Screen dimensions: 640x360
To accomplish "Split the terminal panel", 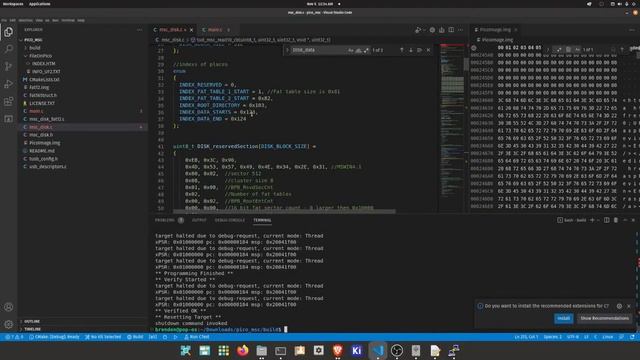I will [x=607, y=220].
